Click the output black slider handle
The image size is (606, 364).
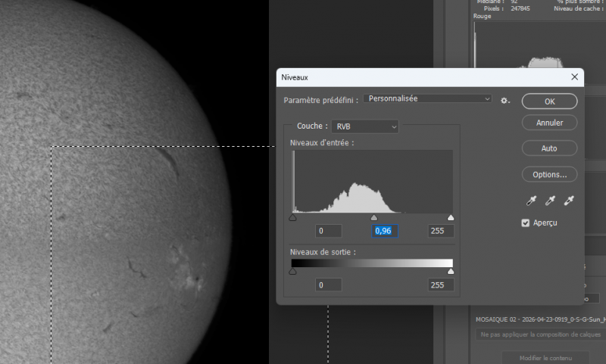(293, 272)
